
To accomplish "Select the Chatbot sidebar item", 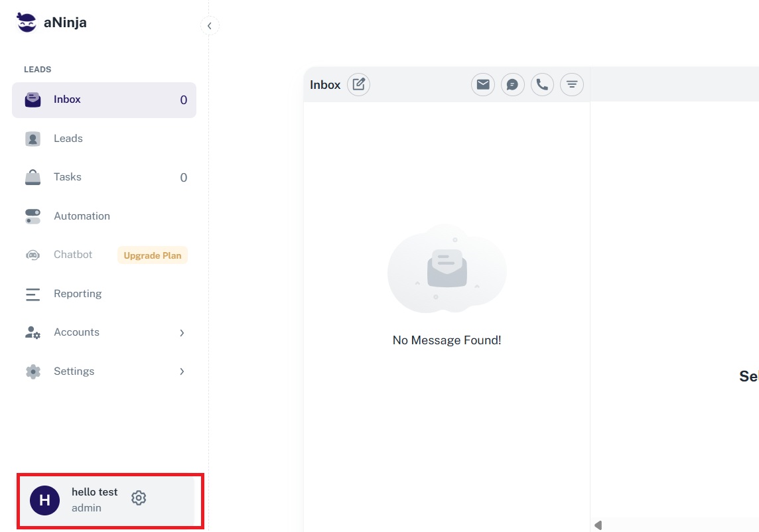I will (x=73, y=255).
